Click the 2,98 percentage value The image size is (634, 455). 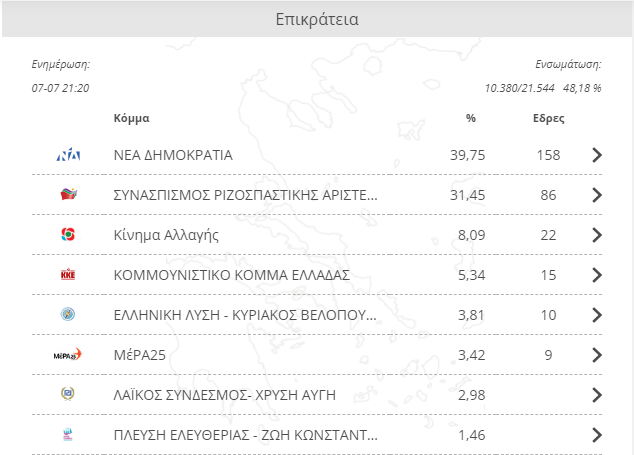tap(471, 396)
